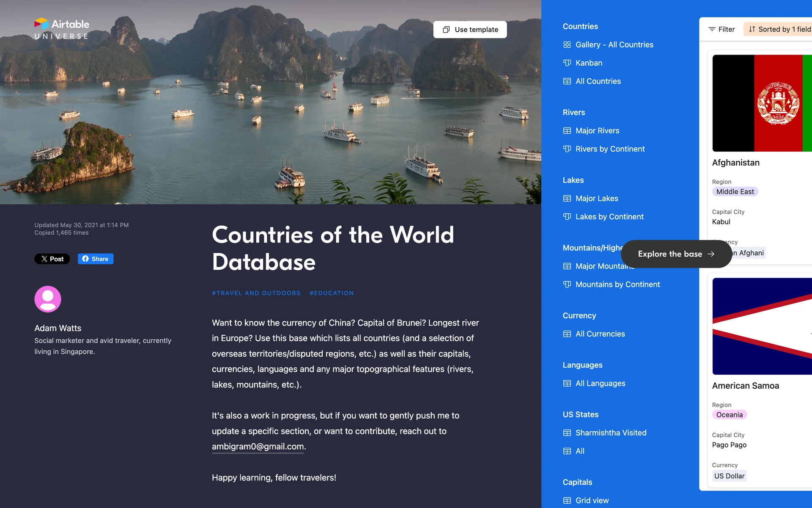The height and width of the screenshot is (508, 812).
Task: Click the Use template button
Action: coord(470,30)
